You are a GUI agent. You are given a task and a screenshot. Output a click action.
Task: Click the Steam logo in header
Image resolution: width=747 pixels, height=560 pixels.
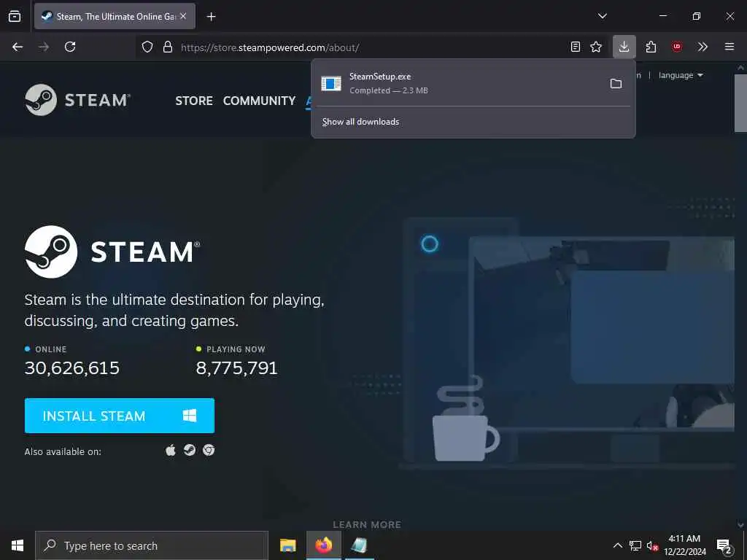(x=77, y=100)
